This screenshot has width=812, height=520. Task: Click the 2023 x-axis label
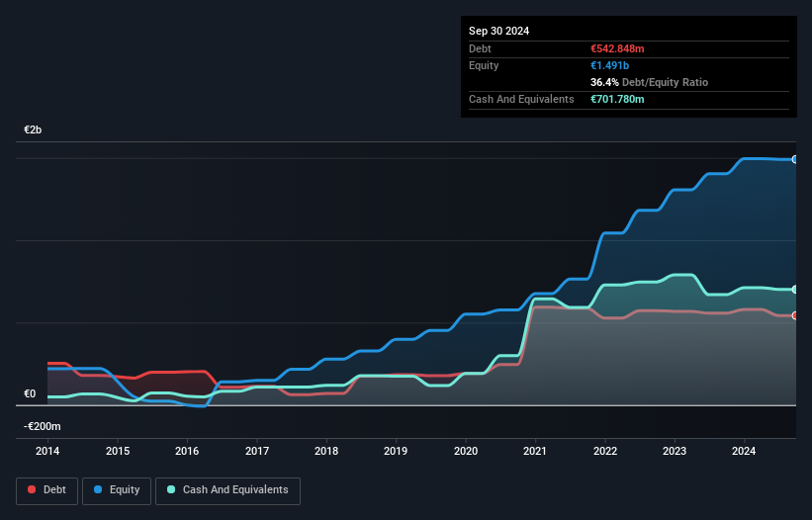pos(675,451)
